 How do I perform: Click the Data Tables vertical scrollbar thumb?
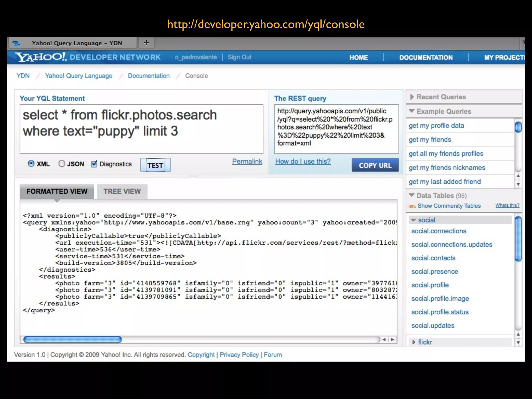pos(518,239)
